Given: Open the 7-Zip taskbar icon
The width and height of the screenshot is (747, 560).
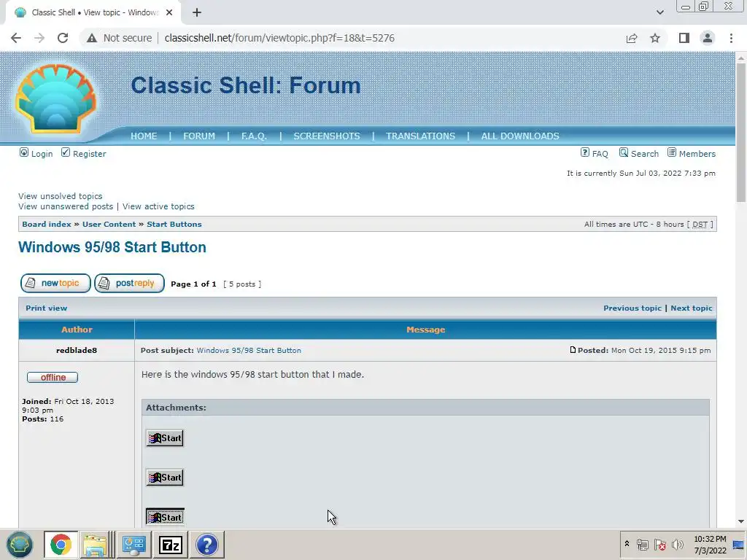Looking at the screenshot, I should (171, 545).
